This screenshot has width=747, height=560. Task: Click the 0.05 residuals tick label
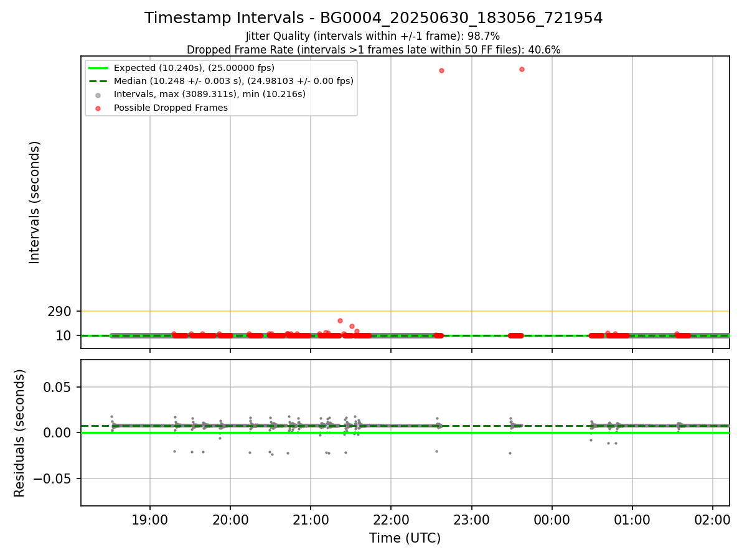point(57,387)
